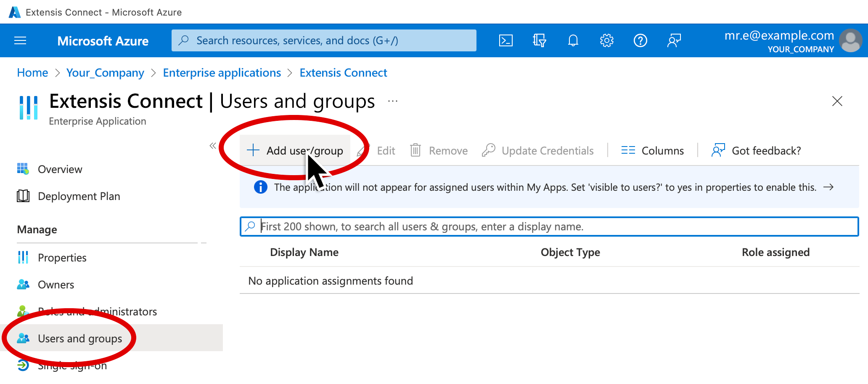
Task: Click the mr.e@example.com account name
Action: (779, 35)
